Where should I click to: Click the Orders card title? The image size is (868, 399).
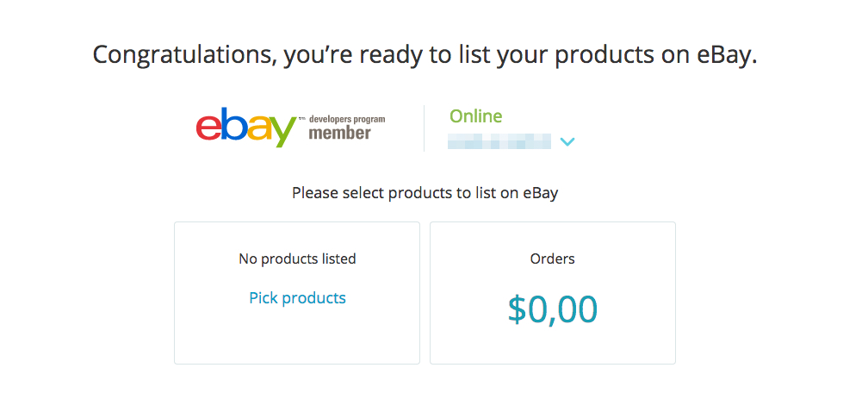[x=553, y=259]
